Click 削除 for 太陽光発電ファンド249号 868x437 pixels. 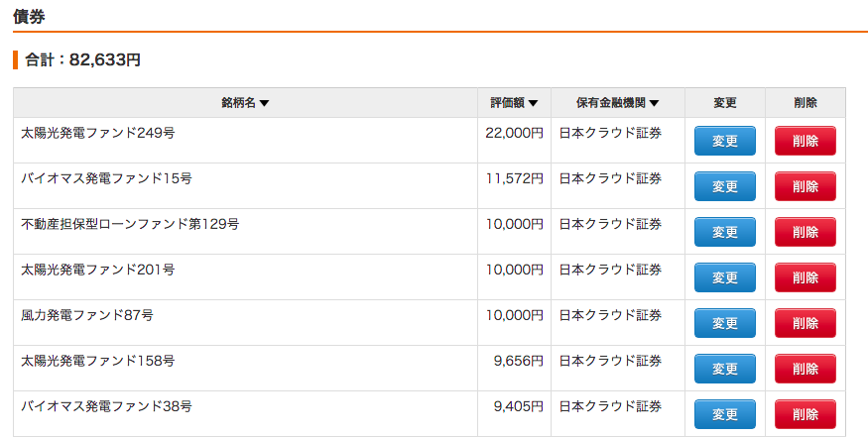[805, 141]
